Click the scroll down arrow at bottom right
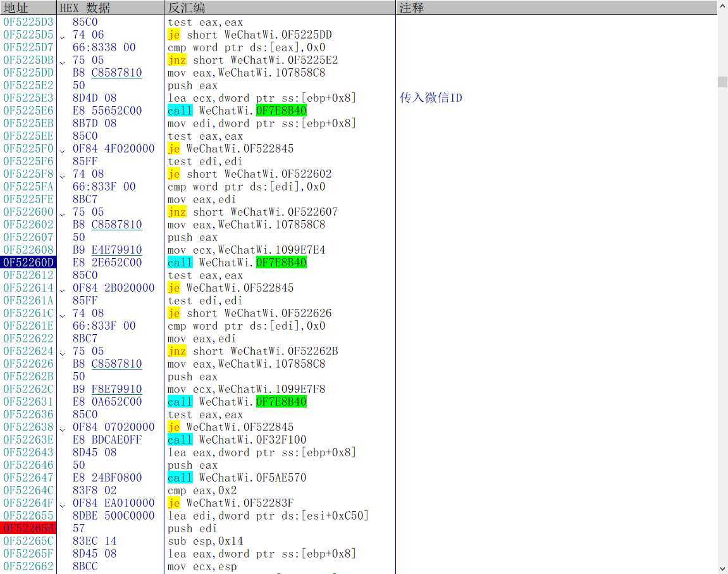Screen dimensions: 728x574 click(x=722, y=568)
